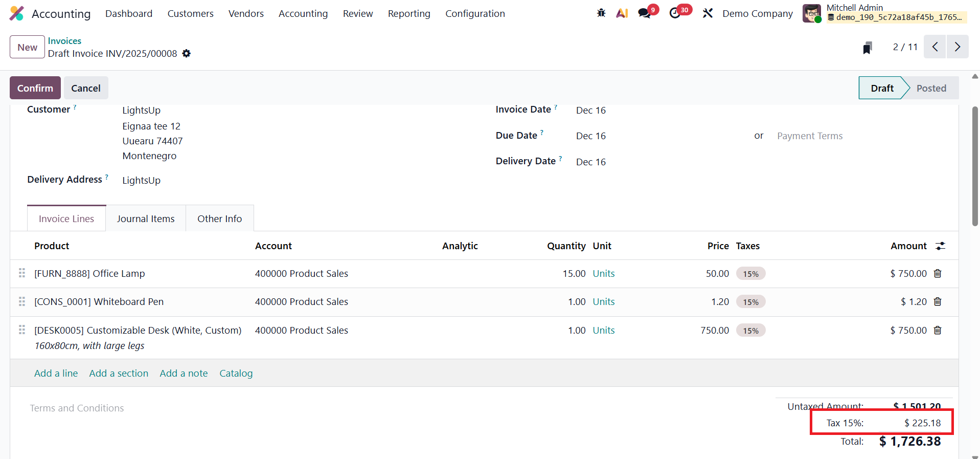Click the Add a line link

[x=56, y=374]
